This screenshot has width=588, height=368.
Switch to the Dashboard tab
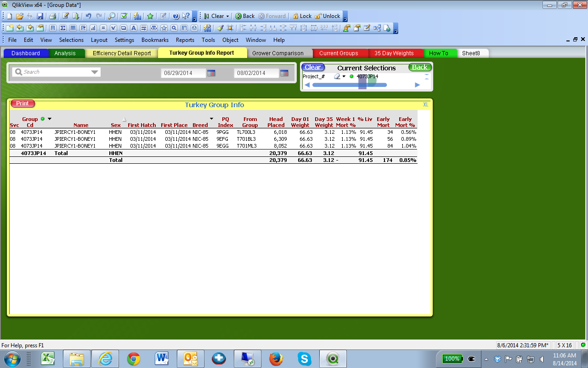tap(26, 53)
